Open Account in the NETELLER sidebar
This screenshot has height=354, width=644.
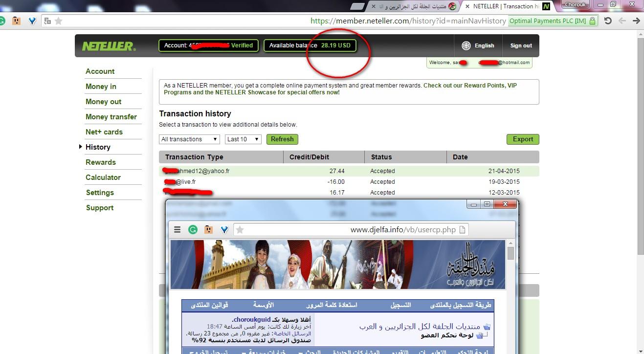[100, 71]
